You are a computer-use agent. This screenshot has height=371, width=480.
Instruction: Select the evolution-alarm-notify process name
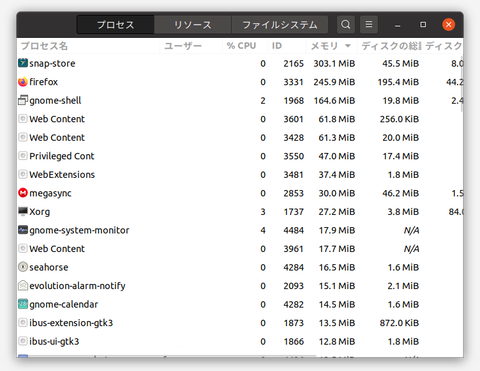click(x=77, y=286)
